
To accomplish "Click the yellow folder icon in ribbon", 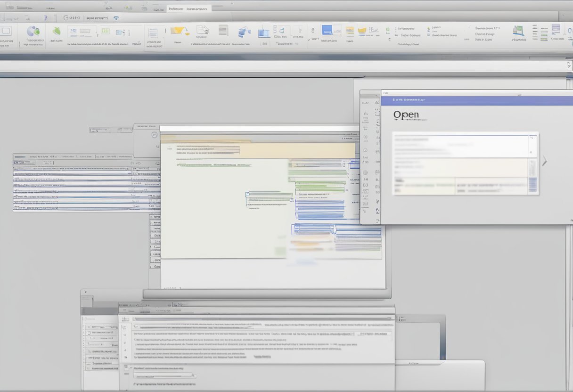I will coord(362,31).
